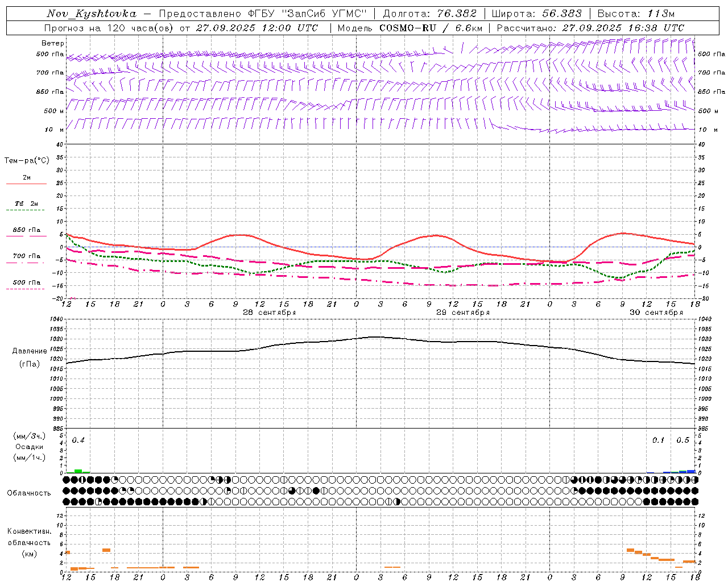Click the 29 сентября date label
This screenshot has width=728, height=582.
[463, 313]
